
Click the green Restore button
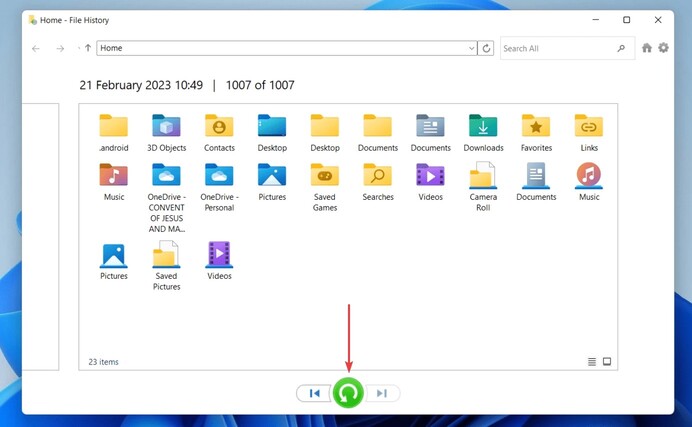pos(348,393)
